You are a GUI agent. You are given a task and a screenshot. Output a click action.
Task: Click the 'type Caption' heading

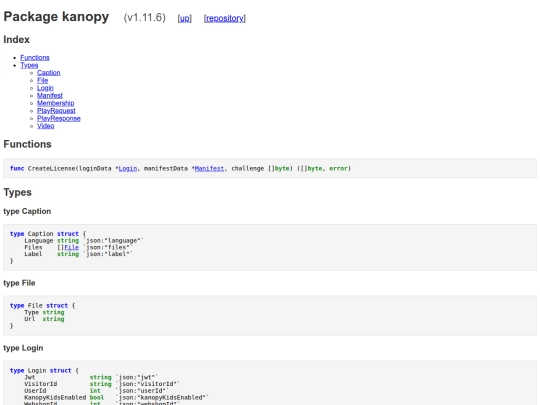pyautogui.click(x=27, y=211)
